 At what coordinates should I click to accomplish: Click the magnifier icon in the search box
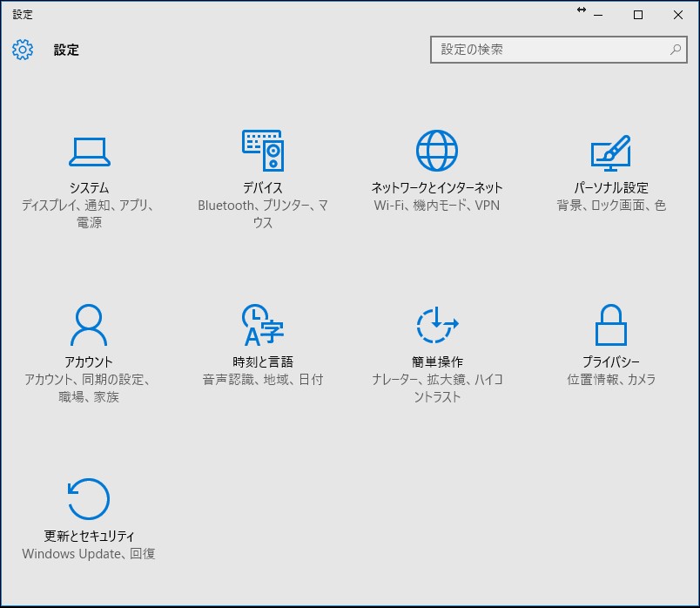[x=676, y=50]
